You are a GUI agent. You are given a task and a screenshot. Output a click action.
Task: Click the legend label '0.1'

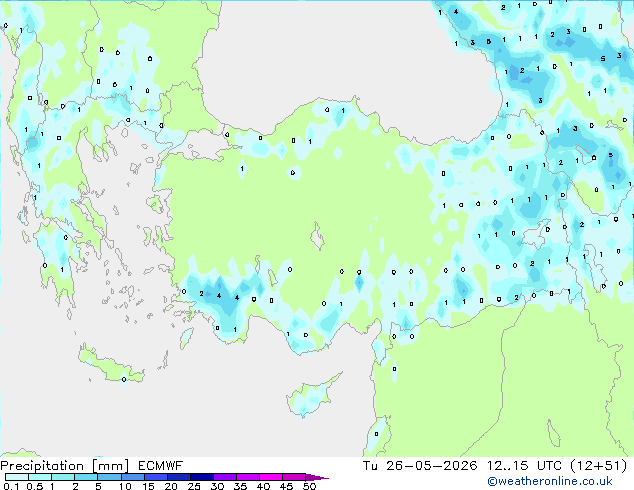(11, 486)
